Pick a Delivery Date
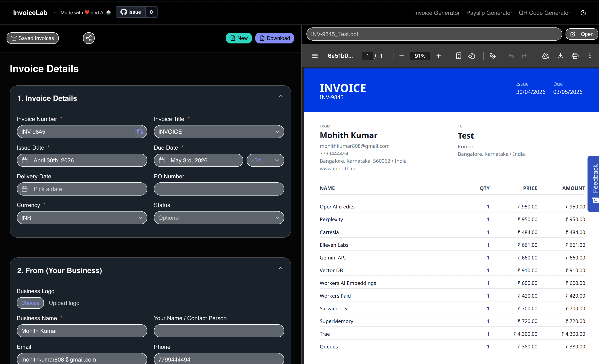The image size is (599, 364). coord(82,189)
